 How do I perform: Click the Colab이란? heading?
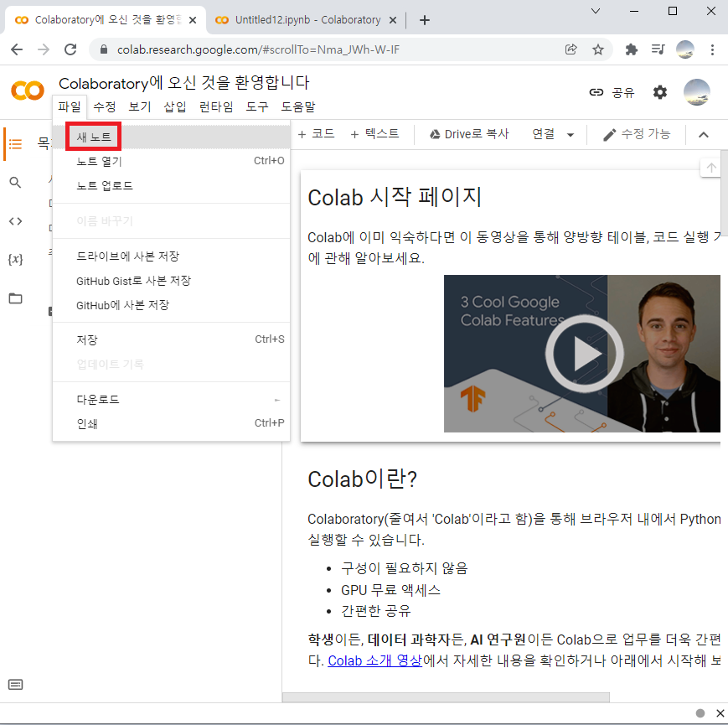pos(362,479)
